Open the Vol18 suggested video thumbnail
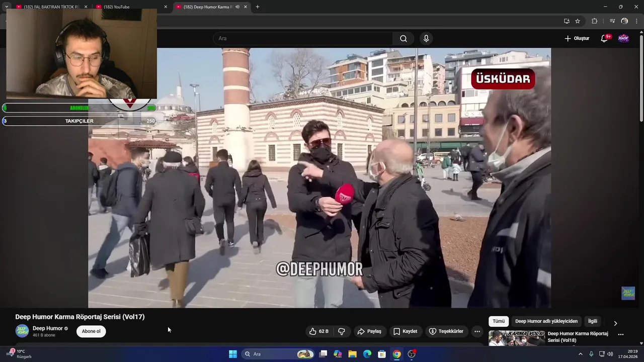 pyautogui.click(x=517, y=338)
